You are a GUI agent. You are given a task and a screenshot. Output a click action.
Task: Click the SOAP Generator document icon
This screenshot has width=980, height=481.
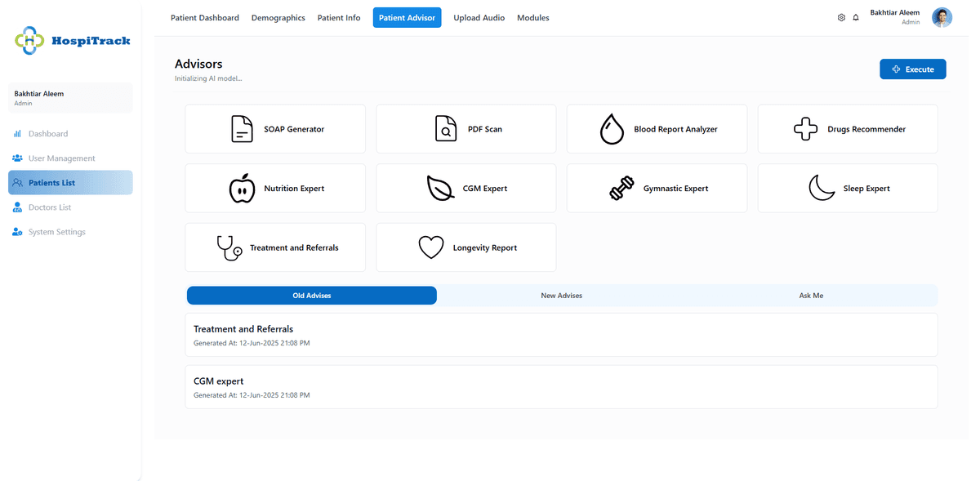[x=241, y=129]
